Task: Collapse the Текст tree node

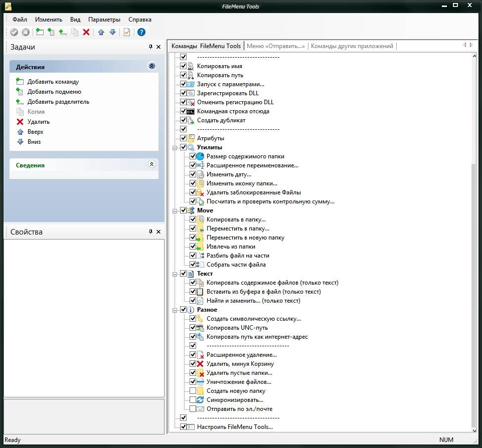Action: point(175,274)
